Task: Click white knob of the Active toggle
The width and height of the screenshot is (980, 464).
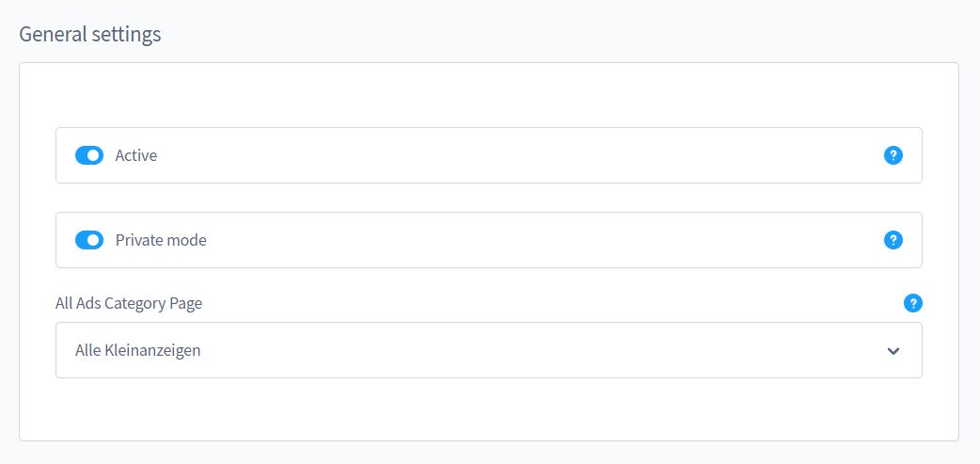Action: pyautogui.click(x=94, y=155)
